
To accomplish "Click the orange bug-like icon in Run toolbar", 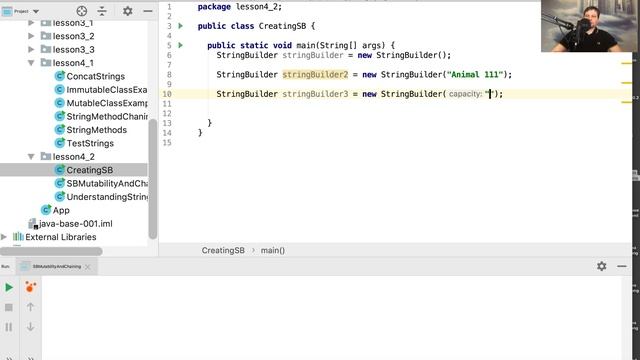I will click(x=30, y=287).
